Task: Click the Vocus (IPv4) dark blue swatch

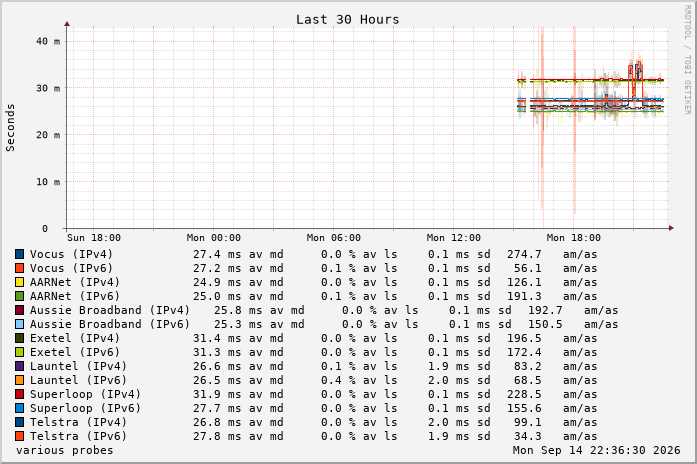Action: tap(20, 254)
